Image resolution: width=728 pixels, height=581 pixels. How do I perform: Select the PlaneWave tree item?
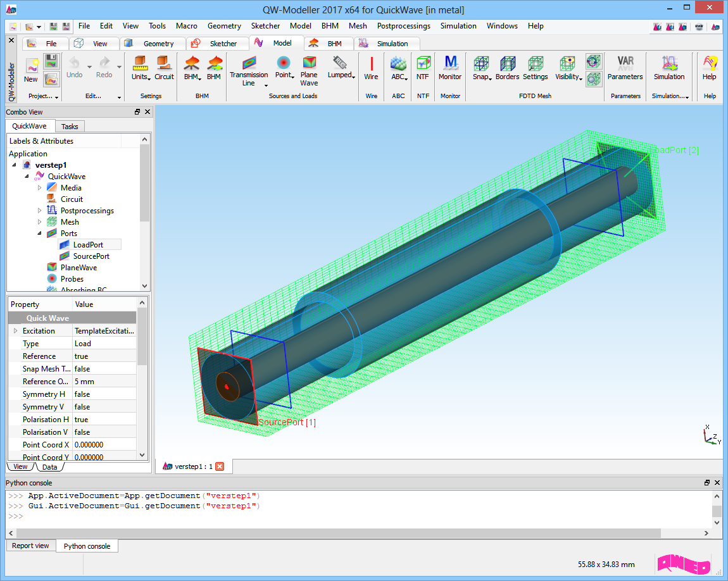[79, 268]
